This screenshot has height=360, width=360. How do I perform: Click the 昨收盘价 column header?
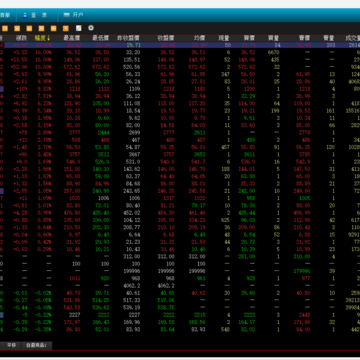point(129,38)
